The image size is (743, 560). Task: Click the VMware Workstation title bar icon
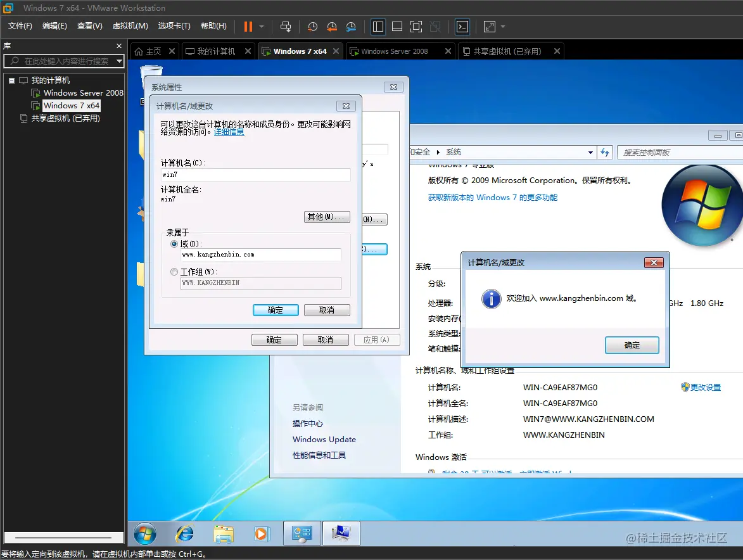(x=8, y=8)
